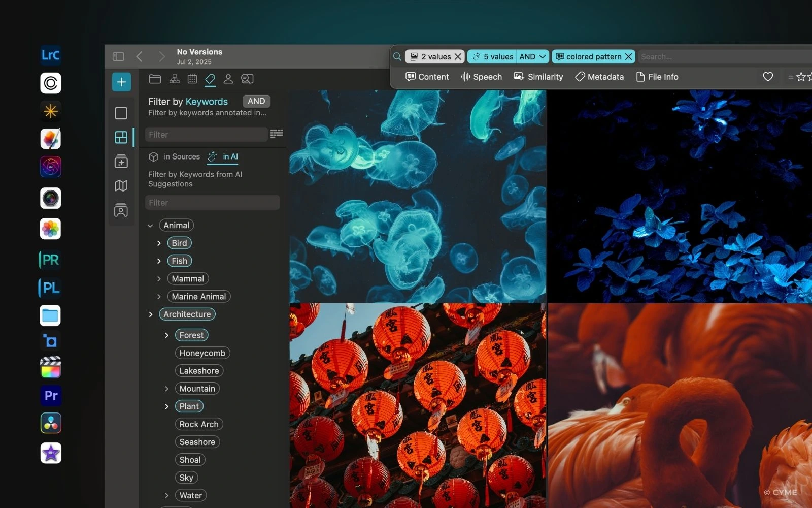The height and width of the screenshot is (508, 812).
Task: Remove the colored pattern filter token
Action: tap(628, 56)
